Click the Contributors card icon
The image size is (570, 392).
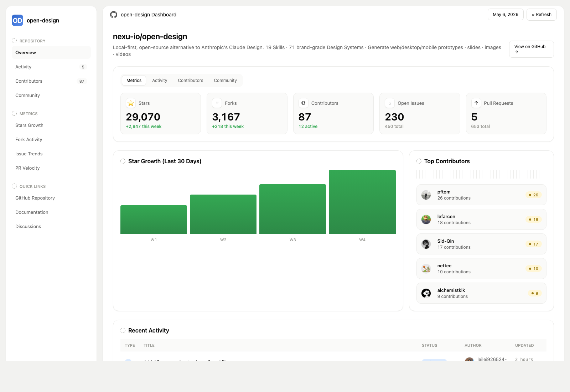[304, 103]
